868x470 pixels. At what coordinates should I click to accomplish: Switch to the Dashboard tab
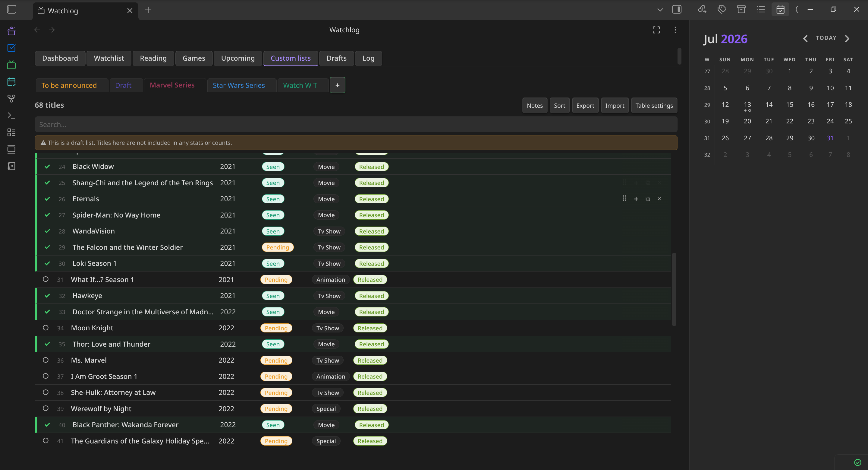pyautogui.click(x=60, y=58)
